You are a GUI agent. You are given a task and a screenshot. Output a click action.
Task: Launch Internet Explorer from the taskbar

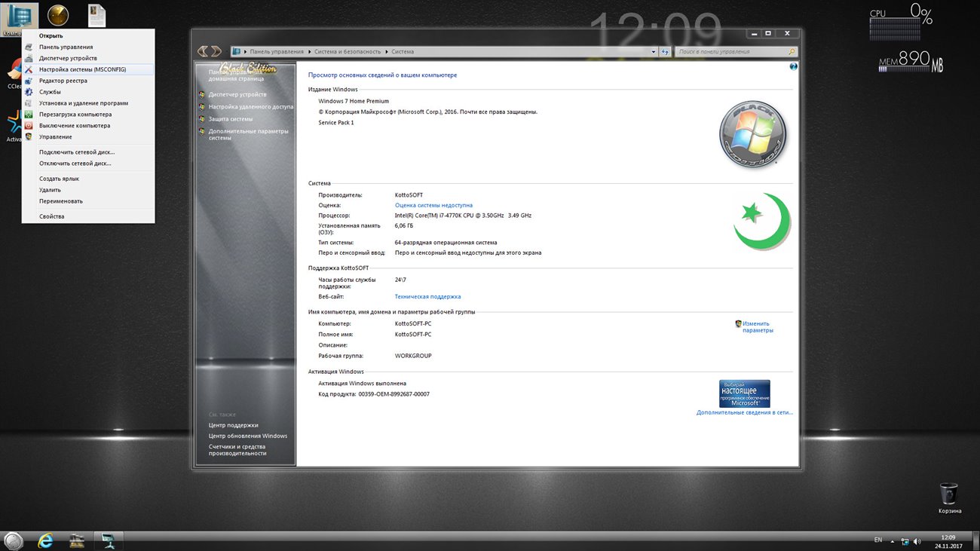(45, 540)
